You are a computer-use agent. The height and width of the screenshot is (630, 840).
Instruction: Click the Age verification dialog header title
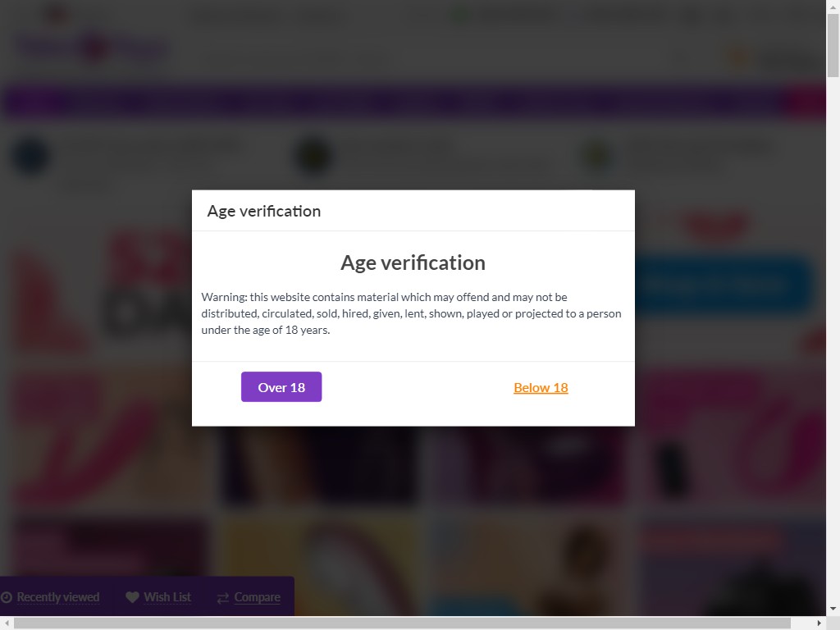(264, 211)
